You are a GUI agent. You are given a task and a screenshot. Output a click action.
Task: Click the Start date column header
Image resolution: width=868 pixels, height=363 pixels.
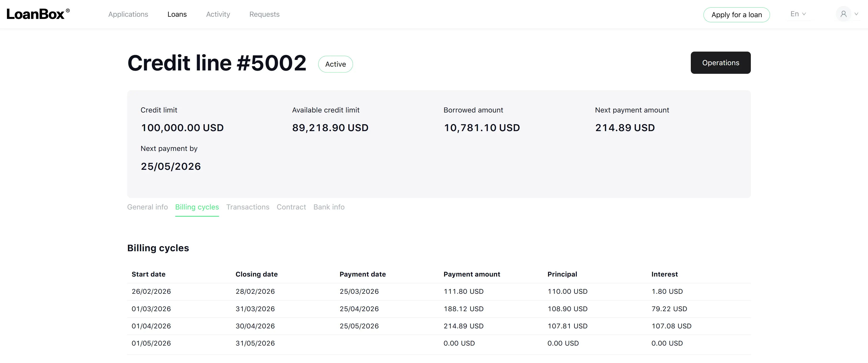pos(148,274)
